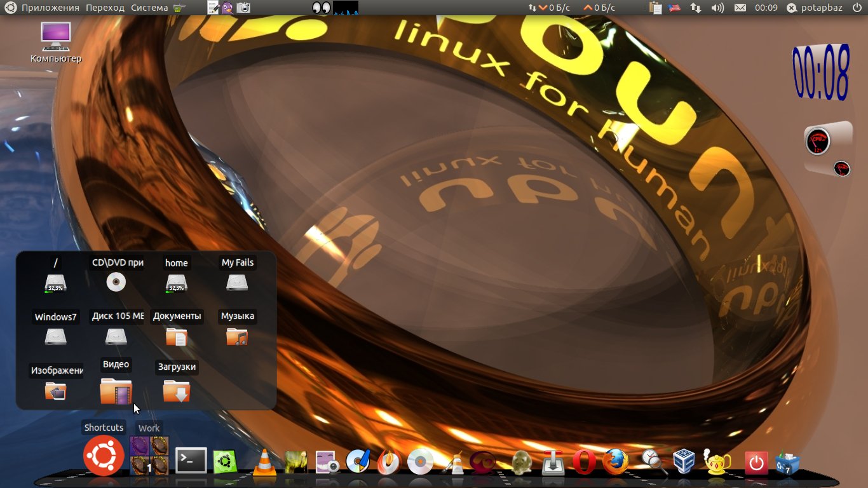Click the red power button in the dock
Screen dimensions: 868x488
[756, 463]
